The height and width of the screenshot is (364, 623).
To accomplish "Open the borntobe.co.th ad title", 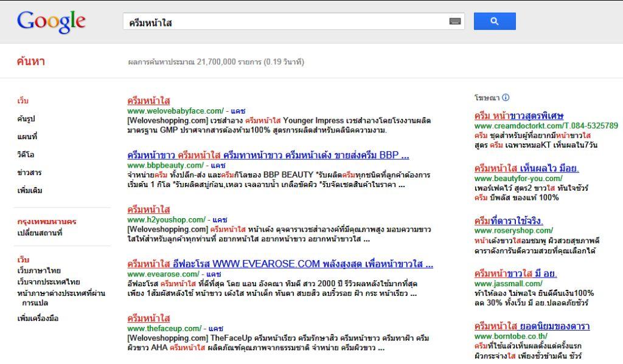I will [532, 326].
